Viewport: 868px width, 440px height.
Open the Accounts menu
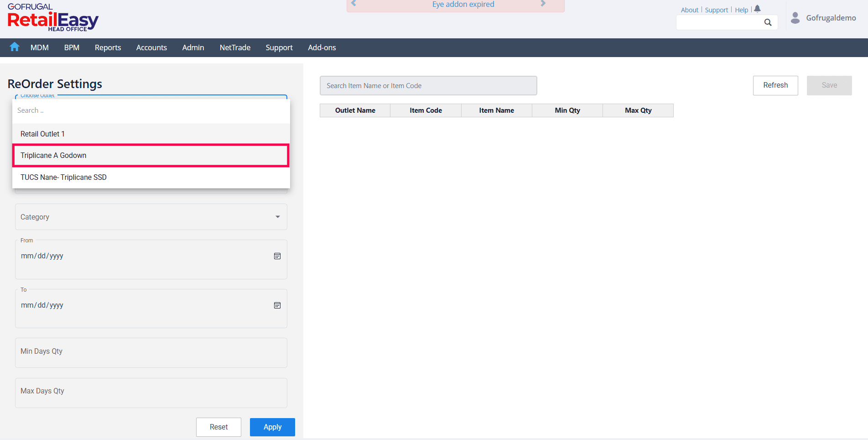tap(151, 47)
